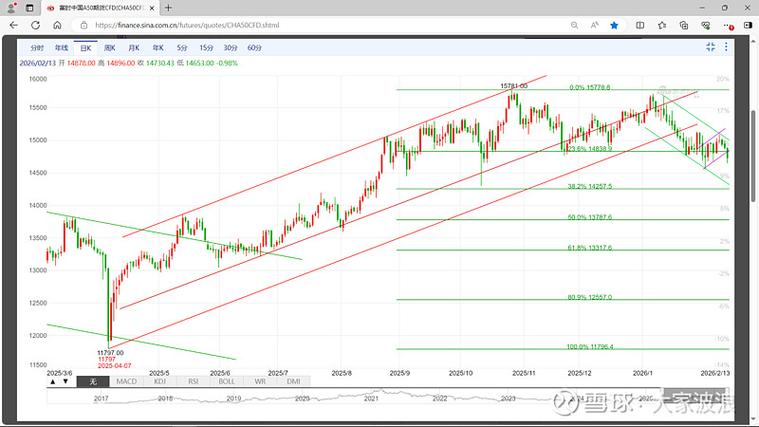Open a new browser tab
The image size is (759, 427).
168,8
